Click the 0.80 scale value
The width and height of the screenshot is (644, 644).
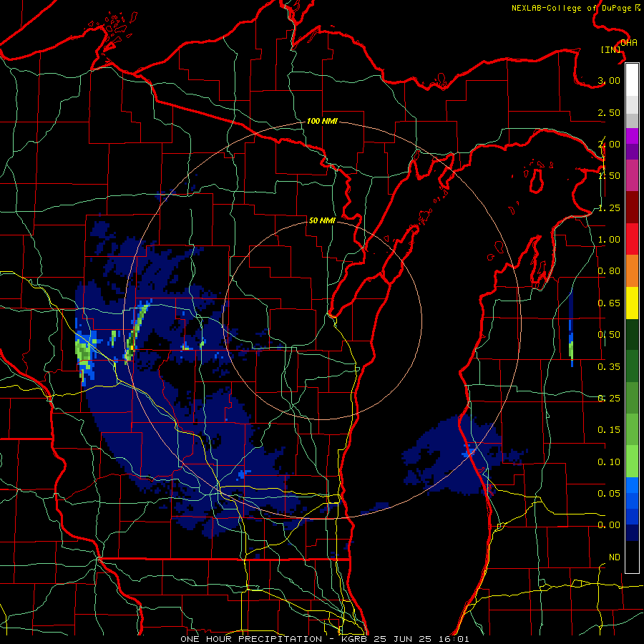tap(609, 271)
